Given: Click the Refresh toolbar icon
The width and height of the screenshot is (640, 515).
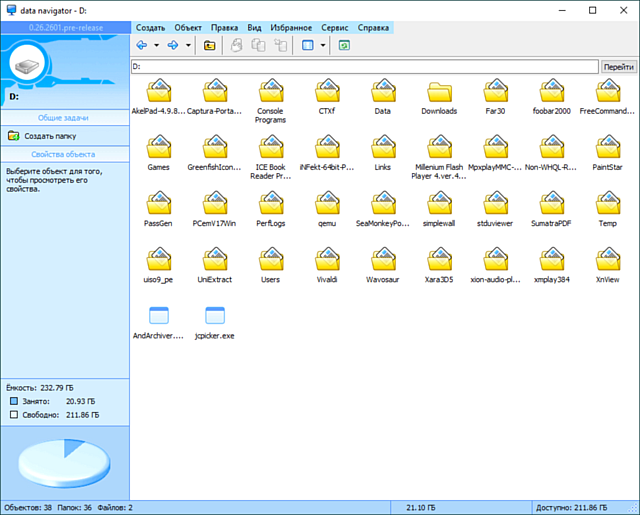Looking at the screenshot, I should (x=345, y=46).
